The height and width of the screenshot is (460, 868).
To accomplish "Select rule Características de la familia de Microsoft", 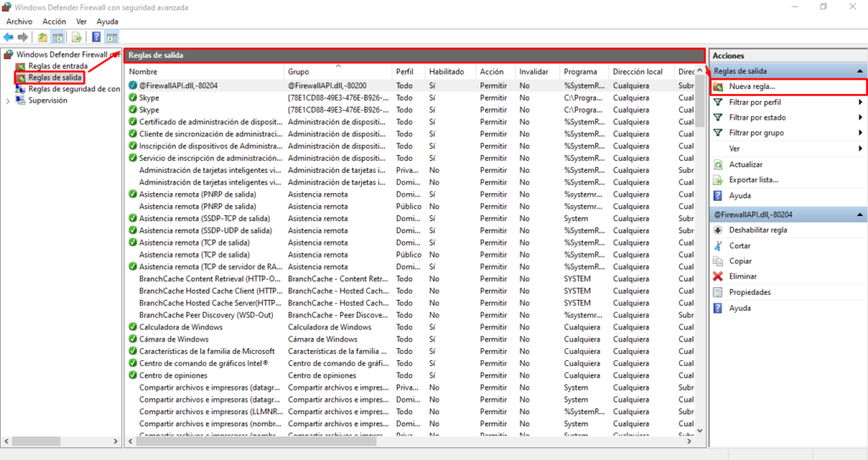I will [x=410, y=351].
